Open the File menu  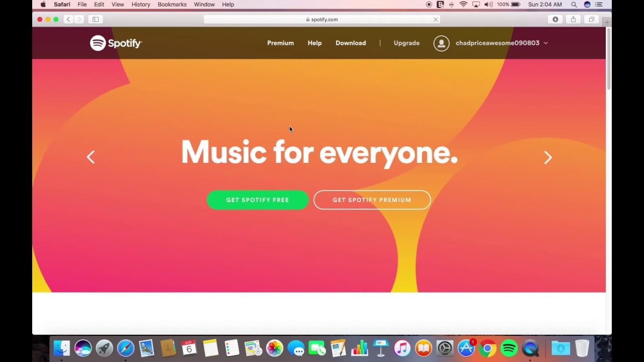(x=82, y=5)
